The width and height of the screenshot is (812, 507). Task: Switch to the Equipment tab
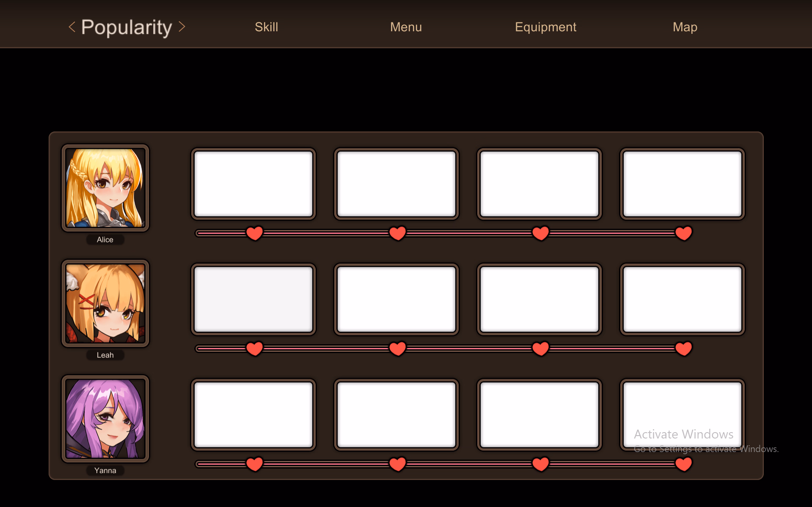point(545,27)
